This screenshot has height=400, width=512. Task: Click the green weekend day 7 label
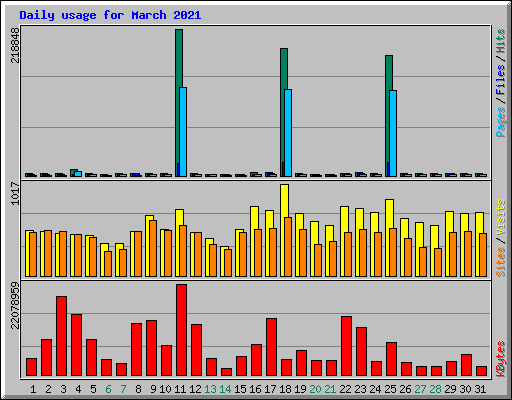[x=123, y=389]
